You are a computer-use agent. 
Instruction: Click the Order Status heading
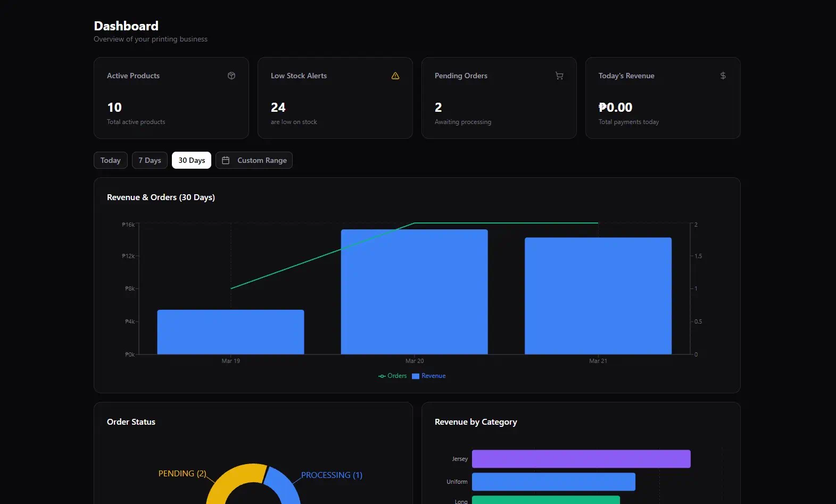[131, 422]
